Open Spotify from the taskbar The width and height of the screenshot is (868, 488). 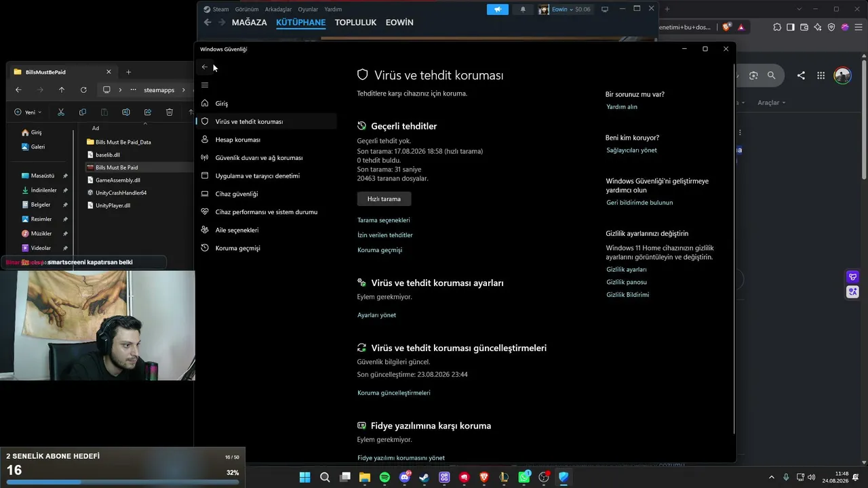384,477
